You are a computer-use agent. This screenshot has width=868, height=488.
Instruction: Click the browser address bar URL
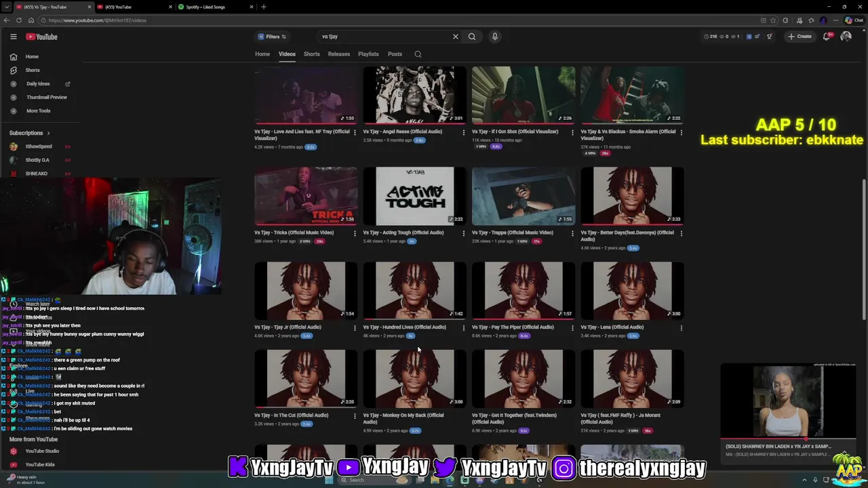(x=97, y=20)
